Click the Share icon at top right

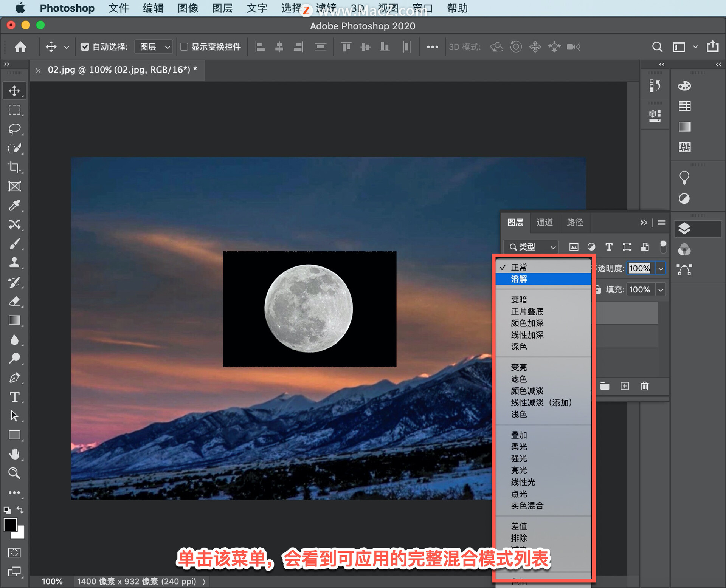point(713,46)
